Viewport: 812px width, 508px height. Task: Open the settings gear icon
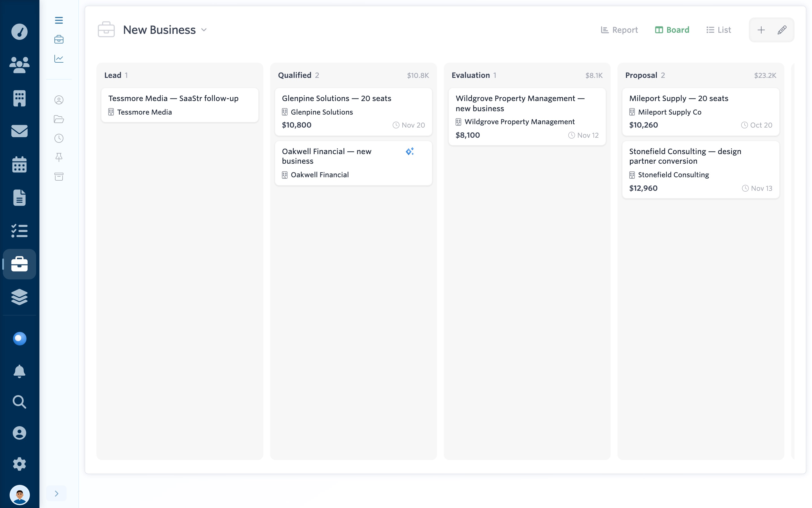19,464
